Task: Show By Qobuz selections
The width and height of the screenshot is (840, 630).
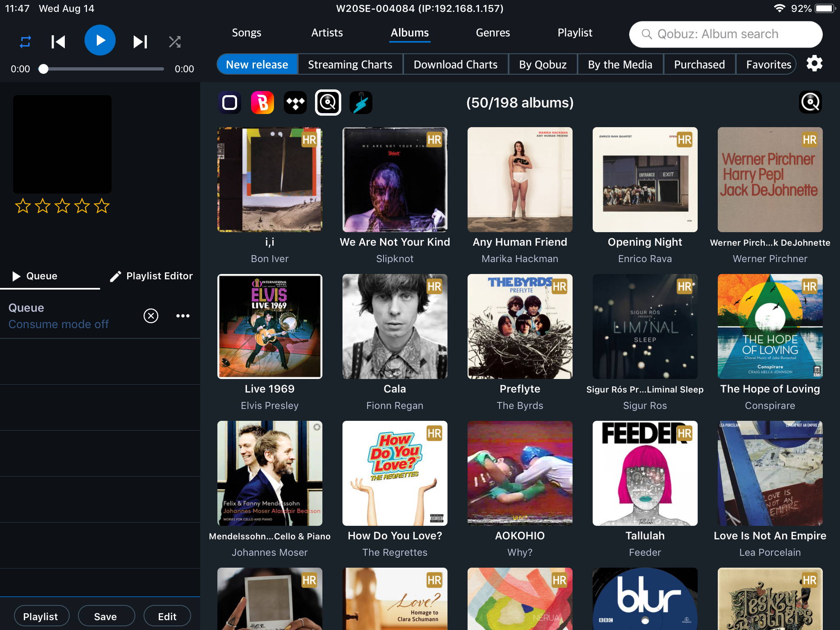Action: point(543,64)
